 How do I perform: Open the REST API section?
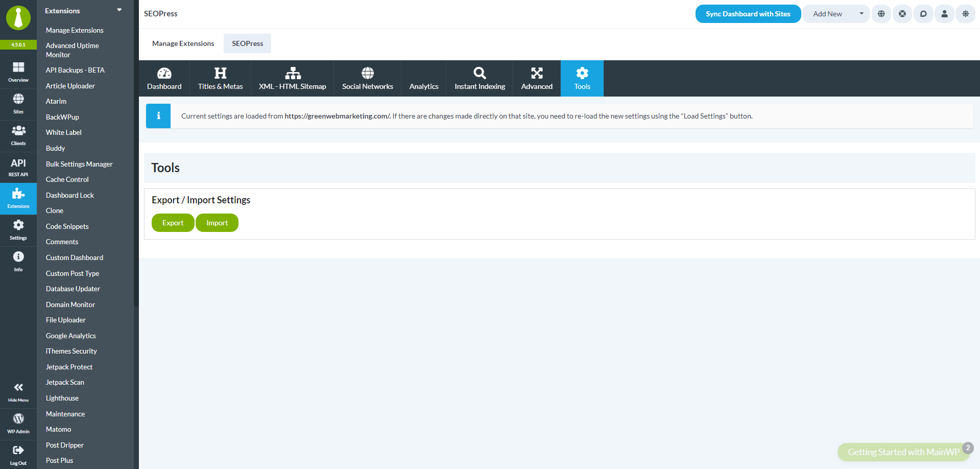click(18, 167)
